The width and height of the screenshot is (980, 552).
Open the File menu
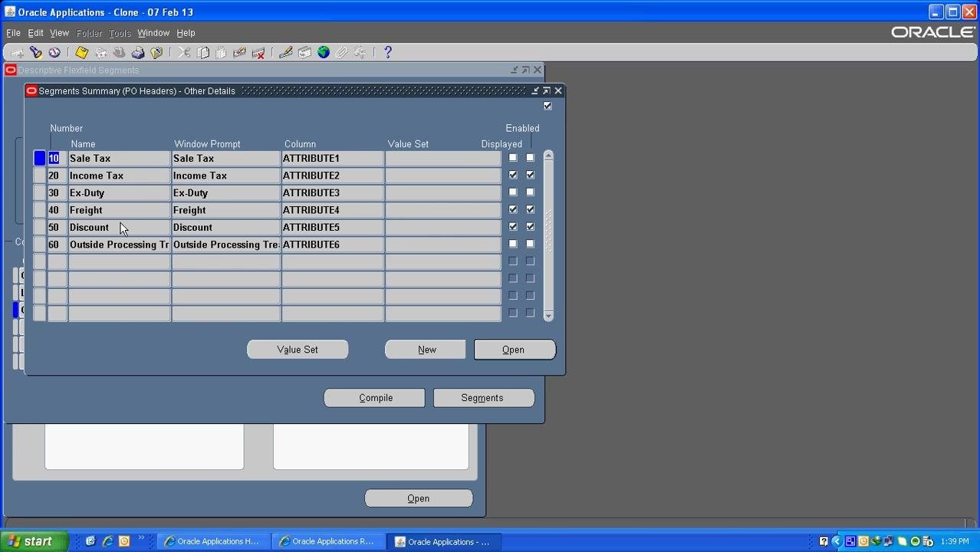(13, 33)
